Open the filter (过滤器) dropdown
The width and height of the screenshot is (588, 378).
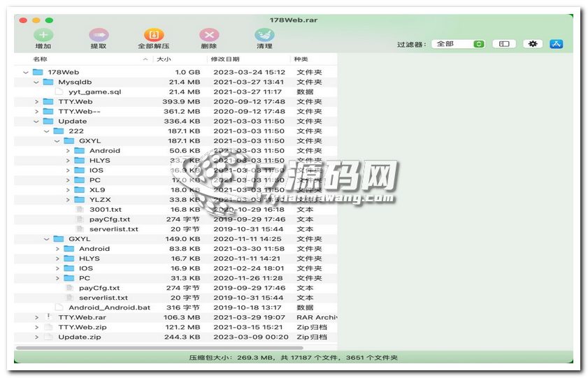458,44
